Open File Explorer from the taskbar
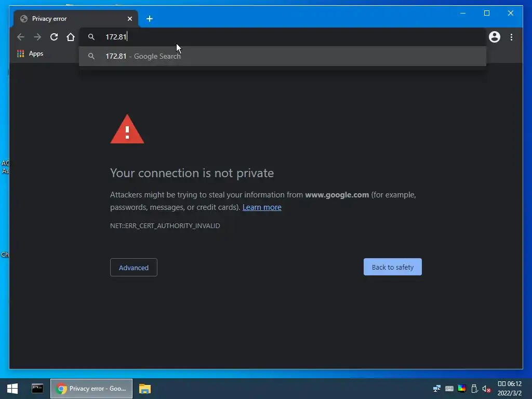The image size is (532, 399). pos(145,389)
